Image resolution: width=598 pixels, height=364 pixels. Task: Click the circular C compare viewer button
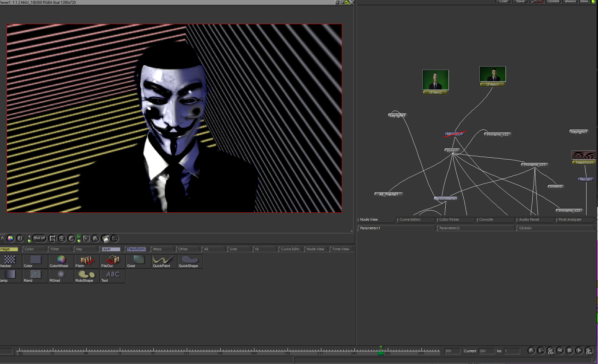[x=71, y=238]
